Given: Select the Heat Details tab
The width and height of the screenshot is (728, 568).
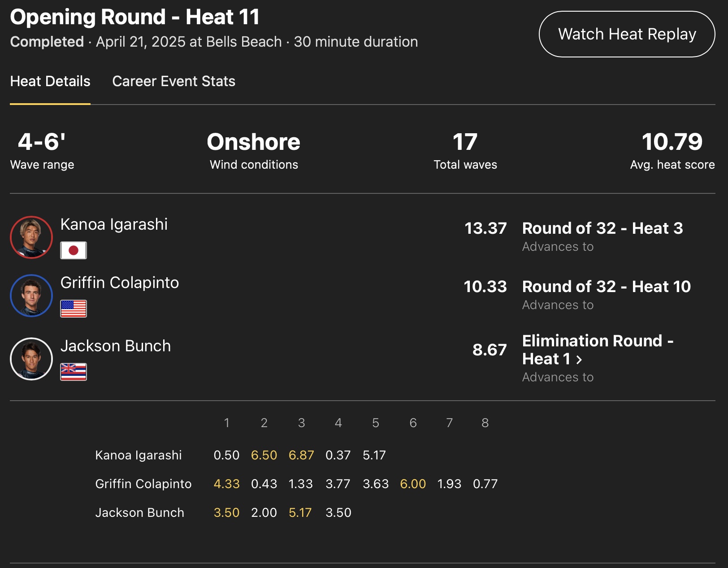Looking at the screenshot, I should 50,81.
